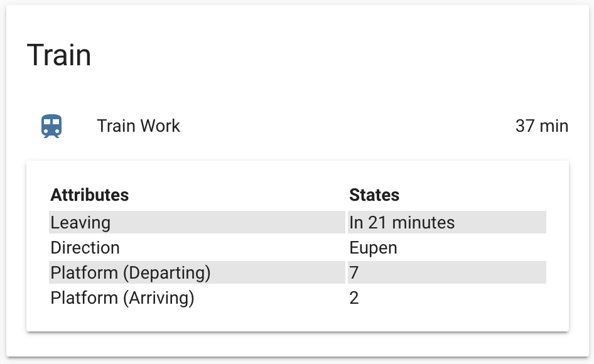Click the 37 min state value
Screen dimensions: 594x364
tap(542, 126)
